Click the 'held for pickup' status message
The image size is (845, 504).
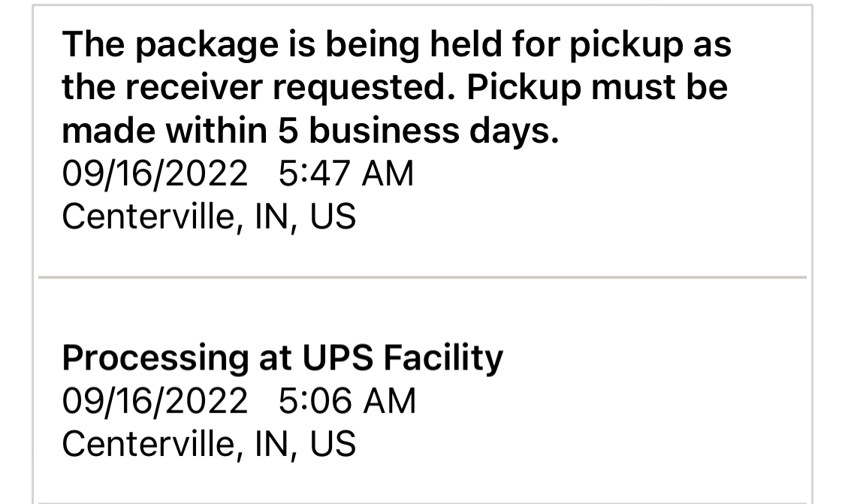(x=395, y=88)
